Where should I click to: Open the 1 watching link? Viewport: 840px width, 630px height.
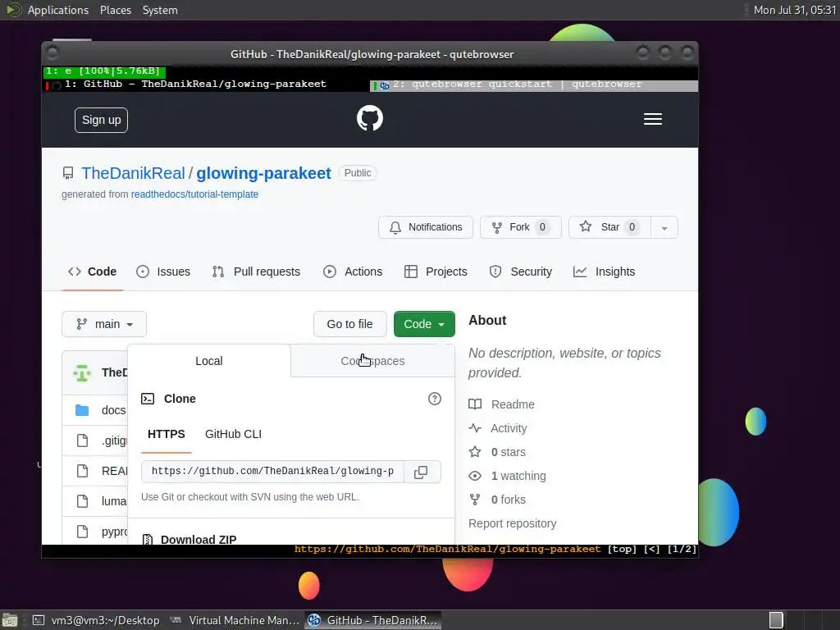[518, 476]
